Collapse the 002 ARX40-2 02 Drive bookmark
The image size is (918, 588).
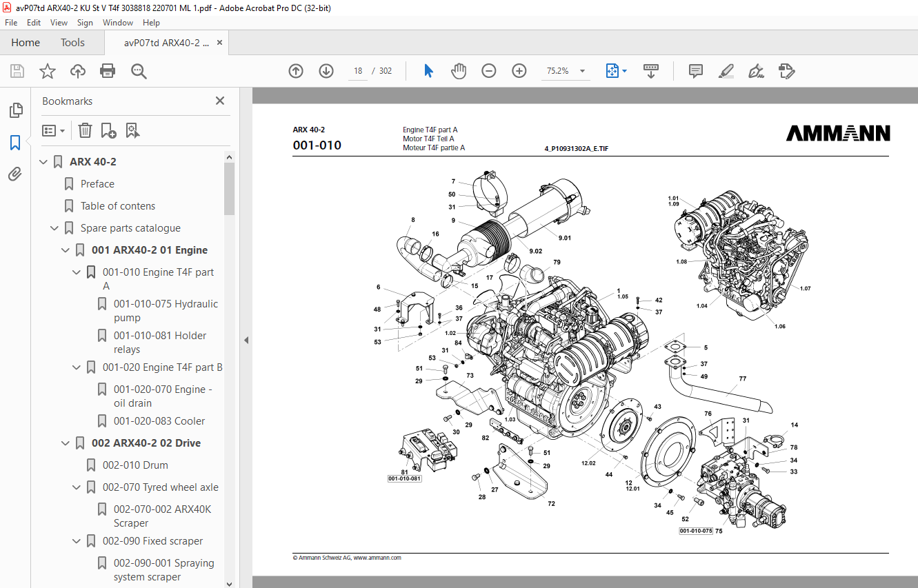click(66, 443)
